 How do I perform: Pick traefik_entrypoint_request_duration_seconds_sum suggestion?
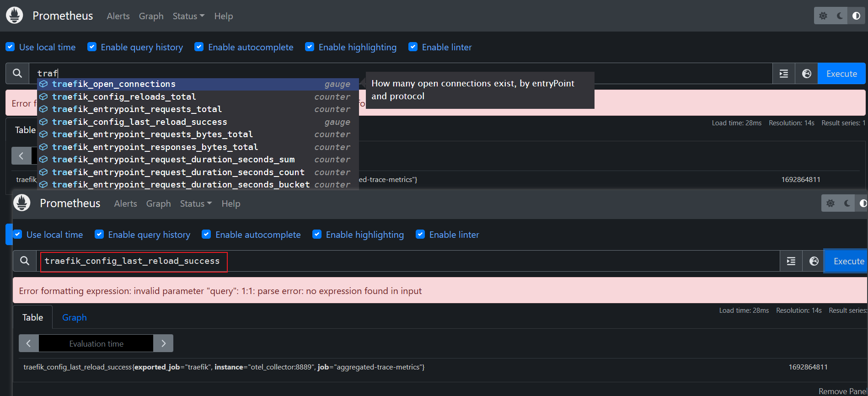198,160
